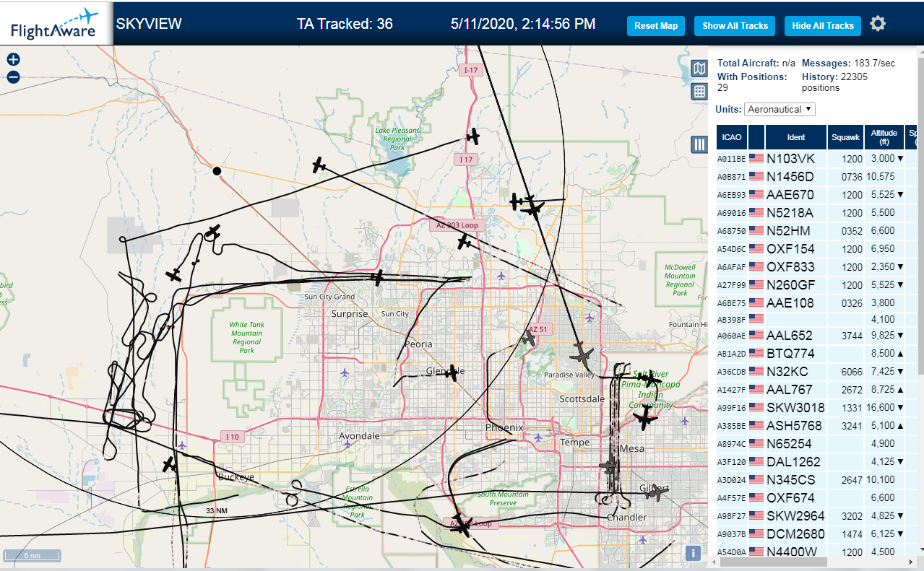
Task: Select the ASH5768 aircraft row
Action: [x=816, y=426]
